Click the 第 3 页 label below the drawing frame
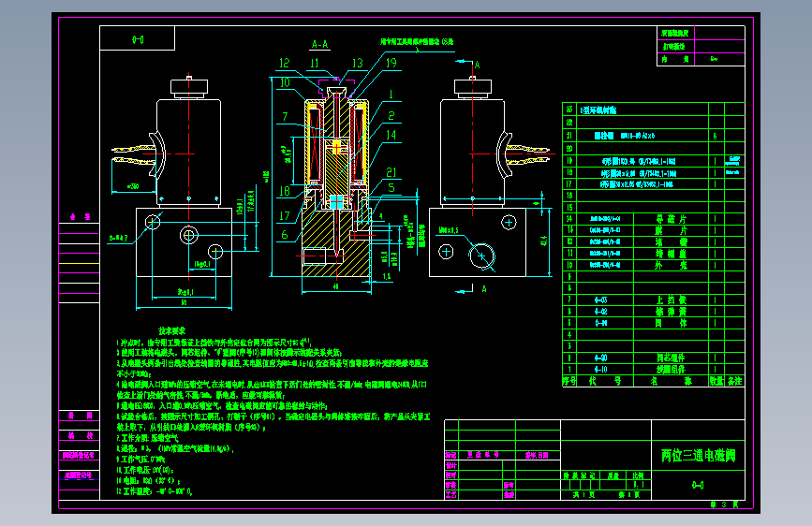Viewport: 812px width, 526px height. click(723, 504)
